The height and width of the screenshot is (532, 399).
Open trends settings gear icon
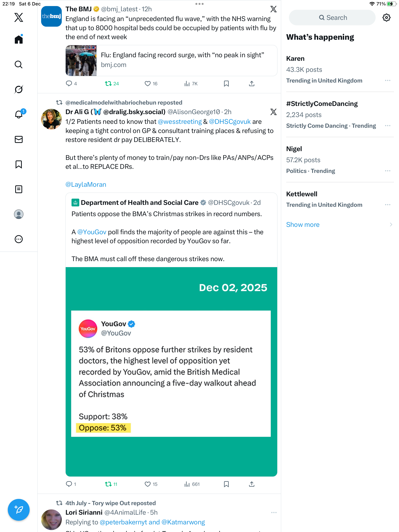point(386,18)
